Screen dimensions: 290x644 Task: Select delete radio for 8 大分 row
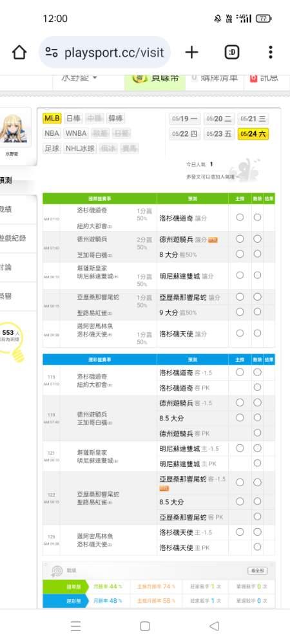point(257,254)
